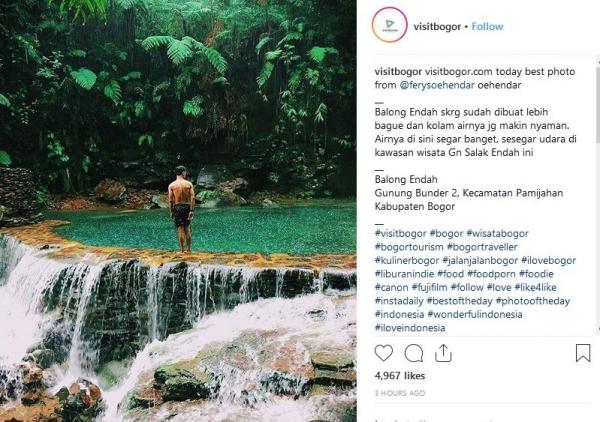Save post with the bookmark icon
This screenshot has height=422, width=600.
tap(583, 353)
